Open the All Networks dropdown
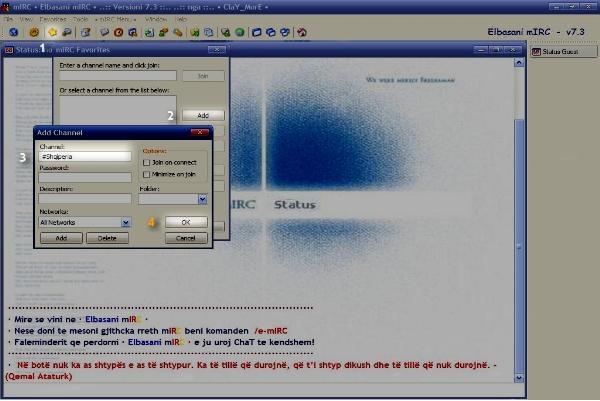The width and height of the screenshot is (600, 401). (126, 222)
